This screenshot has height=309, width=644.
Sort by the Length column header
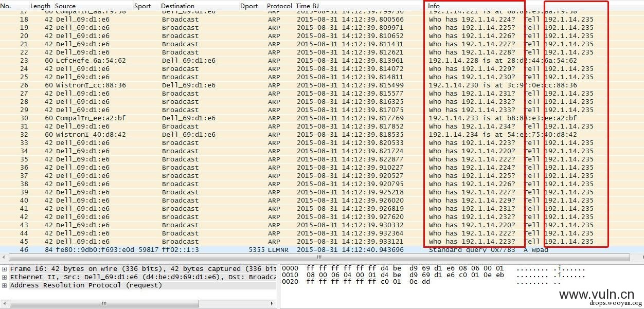(40, 6)
